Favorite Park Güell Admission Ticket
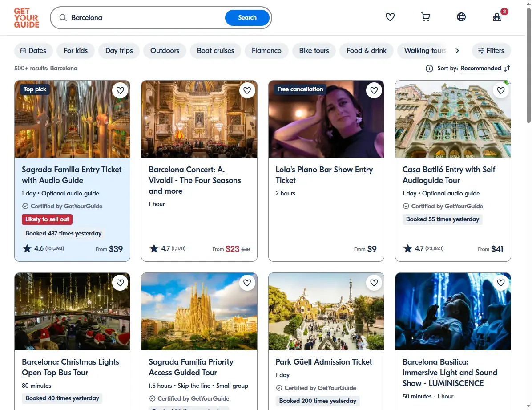The image size is (532, 410). click(374, 283)
